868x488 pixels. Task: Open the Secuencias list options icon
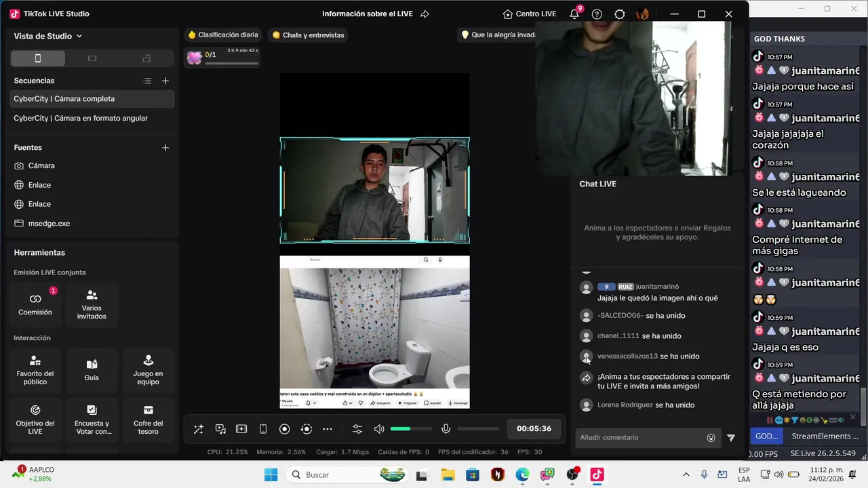pyautogui.click(x=147, y=81)
